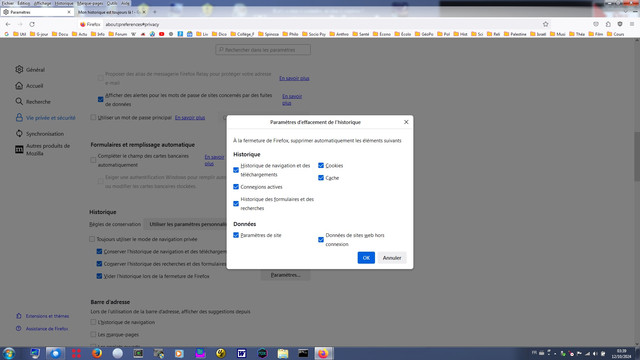Check L'historique de navigation under Barre d'adresse
This screenshot has height=360, width=640.
[x=93, y=322]
